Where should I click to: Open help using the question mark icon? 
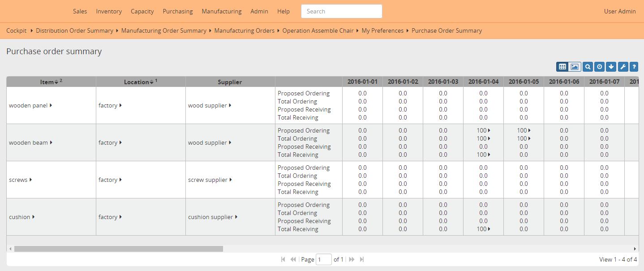coord(634,66)
